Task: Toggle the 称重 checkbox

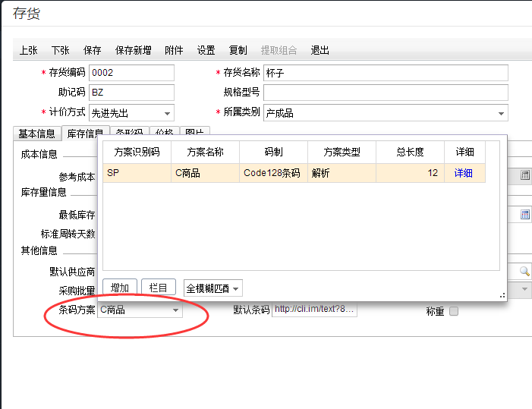Action: 454,311
